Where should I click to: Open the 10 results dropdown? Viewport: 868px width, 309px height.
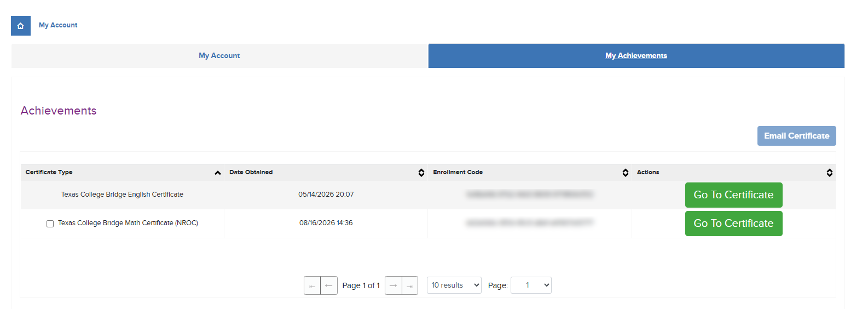(x=454, y=285)
